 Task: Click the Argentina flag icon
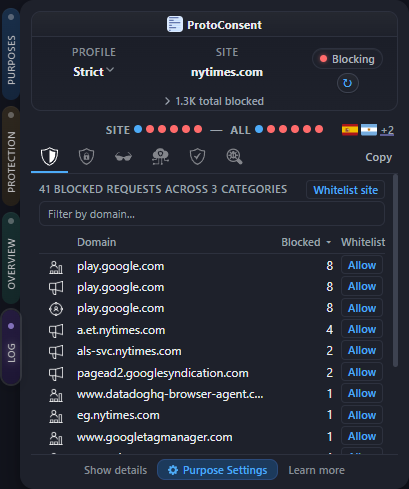(x=369, y=130)
